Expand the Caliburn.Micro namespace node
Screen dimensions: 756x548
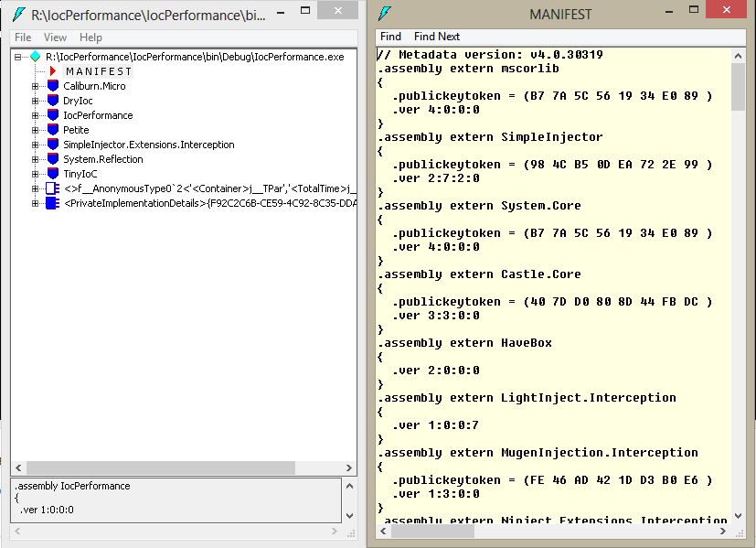[36, 86]
